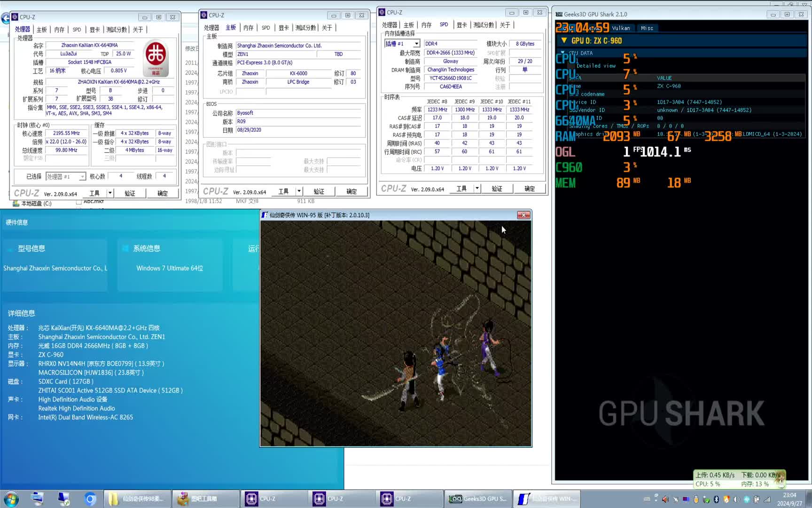The image size is (812, 508).
Task: Switch to Geeks3D GPU Shark taskbar item
Action: 477,499
